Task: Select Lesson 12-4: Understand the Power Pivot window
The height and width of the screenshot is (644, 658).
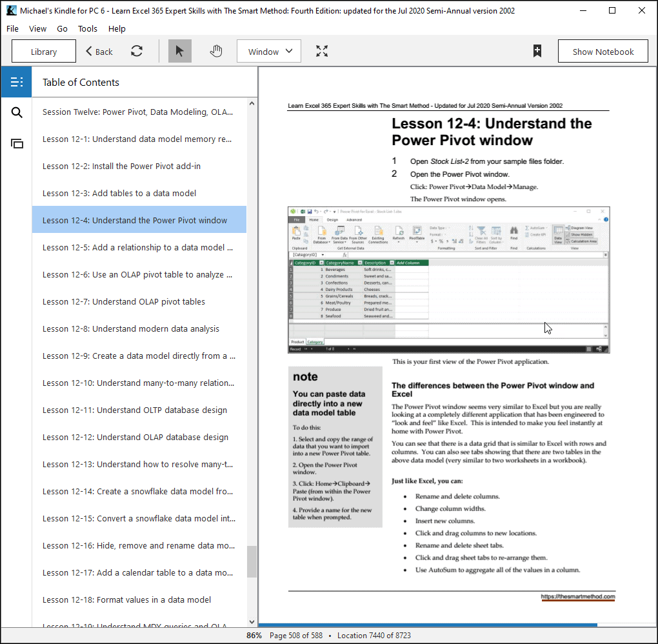Action: click(139, 219)
